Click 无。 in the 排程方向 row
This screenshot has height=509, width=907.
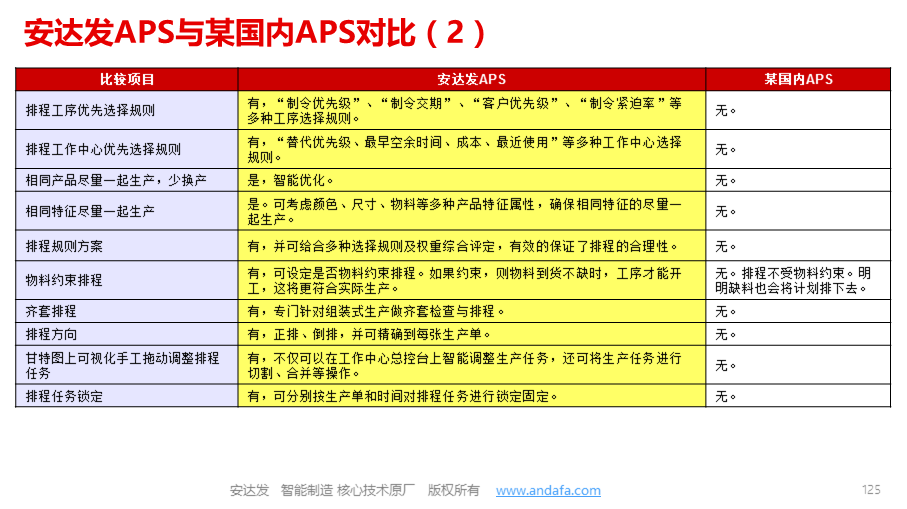[x=798, y=334]
